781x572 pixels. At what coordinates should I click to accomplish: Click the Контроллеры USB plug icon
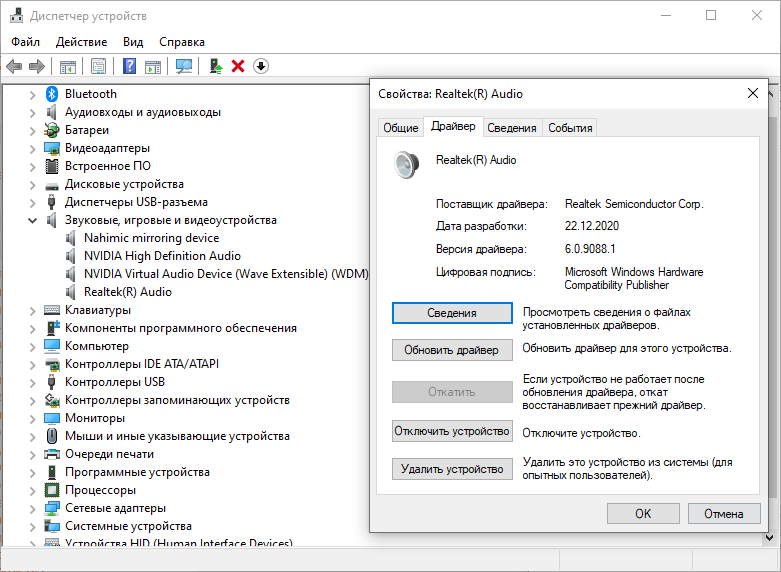[51, 382]
